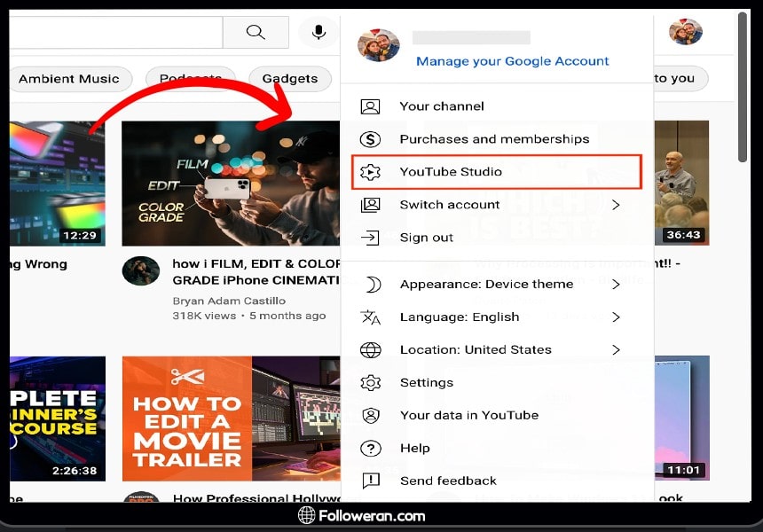Open Settings from the account menu

(426, 383)
